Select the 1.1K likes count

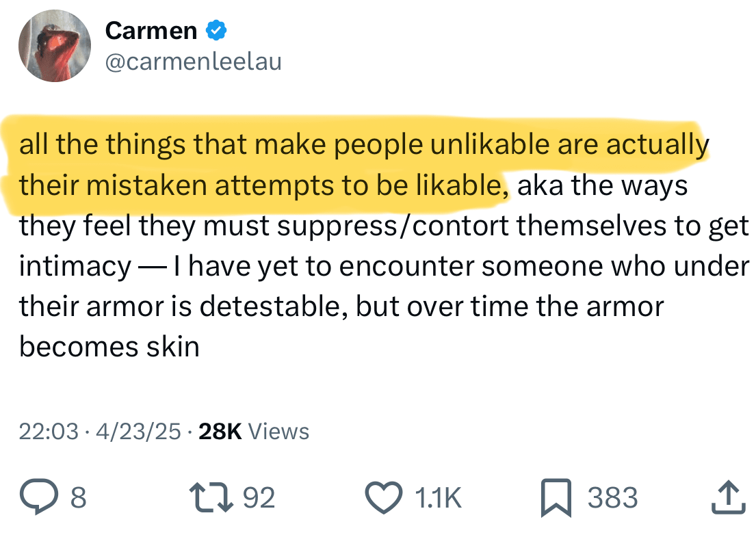tap(439, 498)
